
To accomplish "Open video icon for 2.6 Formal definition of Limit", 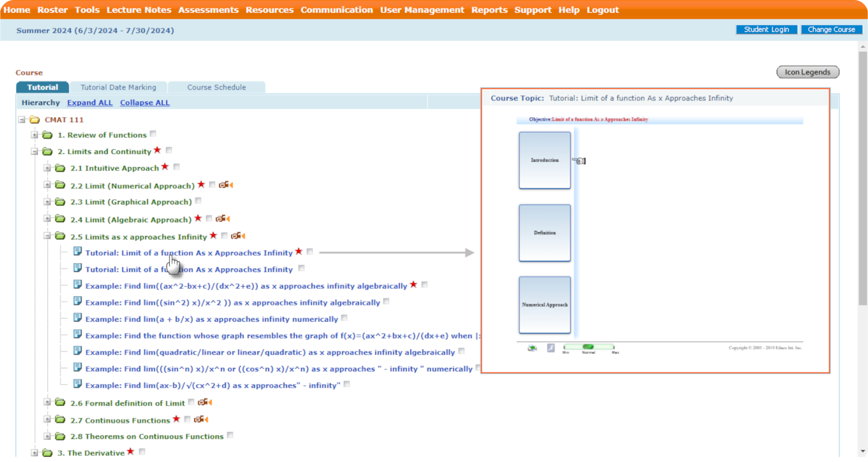I will click(205, 402).
